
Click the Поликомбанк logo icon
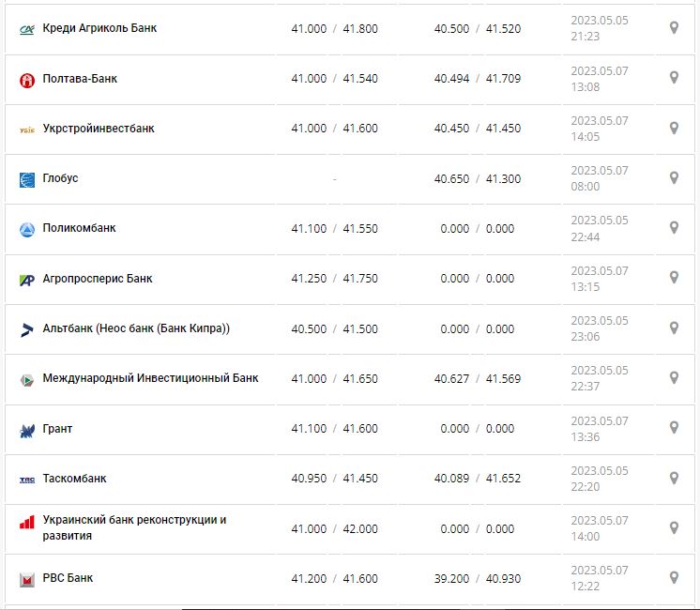(27, 229)
